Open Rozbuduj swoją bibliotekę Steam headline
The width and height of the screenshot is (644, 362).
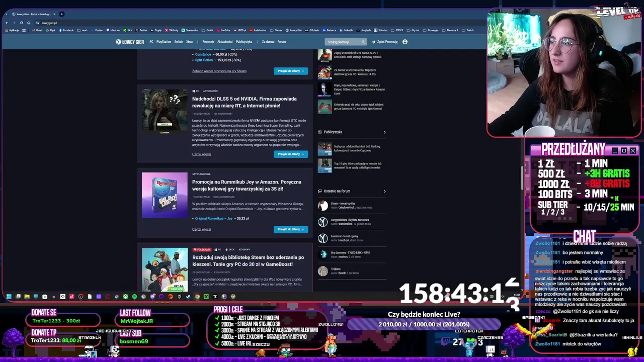coord(248,260)
